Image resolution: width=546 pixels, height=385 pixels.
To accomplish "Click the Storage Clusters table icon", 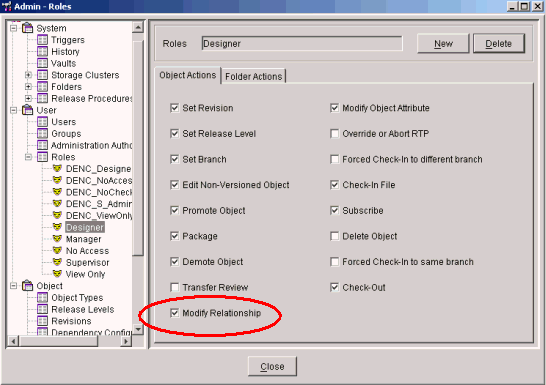I will point(42,75).
